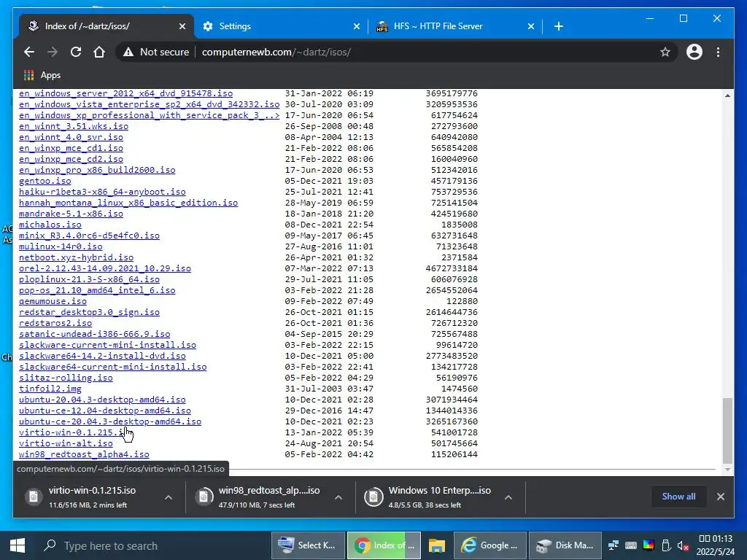Open redstar_desktop3.0_sign.iso link
This screenshot has width=747, height=560.
[x=89, y=313]
